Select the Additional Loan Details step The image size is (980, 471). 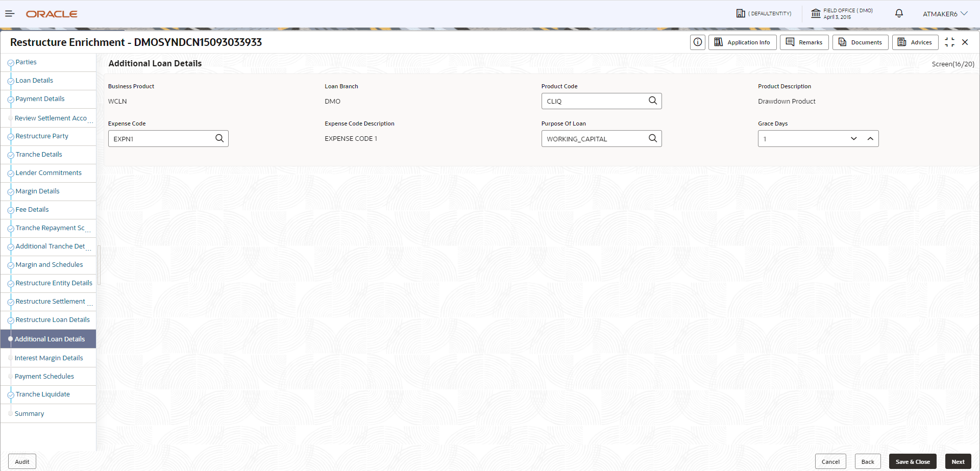pos(48,339)
